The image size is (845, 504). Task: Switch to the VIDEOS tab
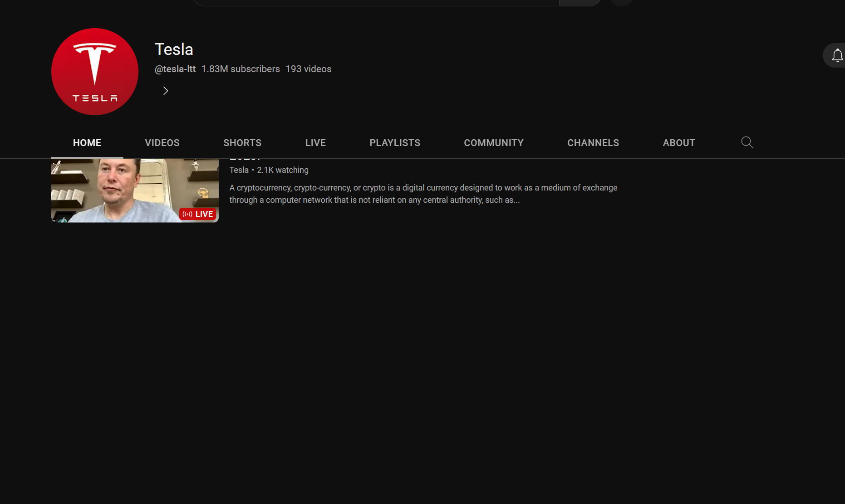[x=162, y=143]
